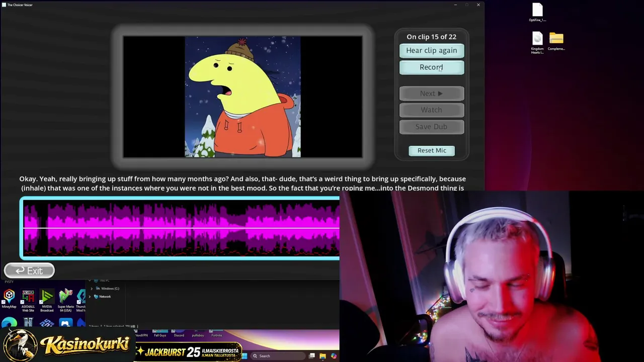Open the ASIO4ALL Web Site shortcut
The width and height of the screenshot is (644, 362).
pos(28,301)
